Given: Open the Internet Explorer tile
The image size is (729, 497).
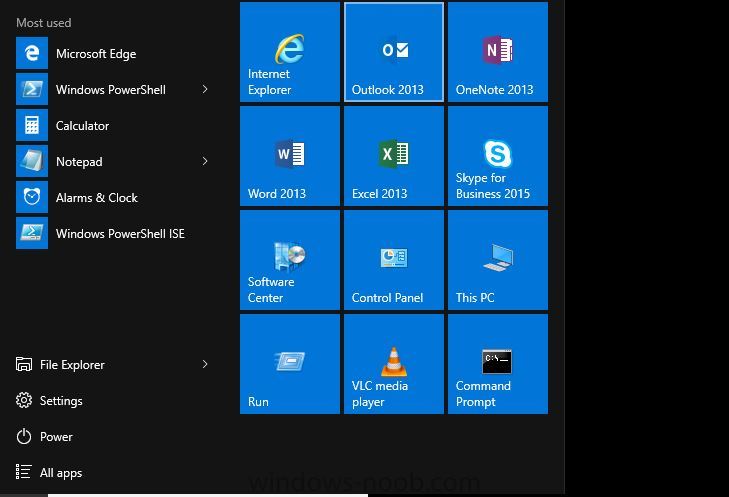Looking at the screenshot, I should [x=290, y=52].
